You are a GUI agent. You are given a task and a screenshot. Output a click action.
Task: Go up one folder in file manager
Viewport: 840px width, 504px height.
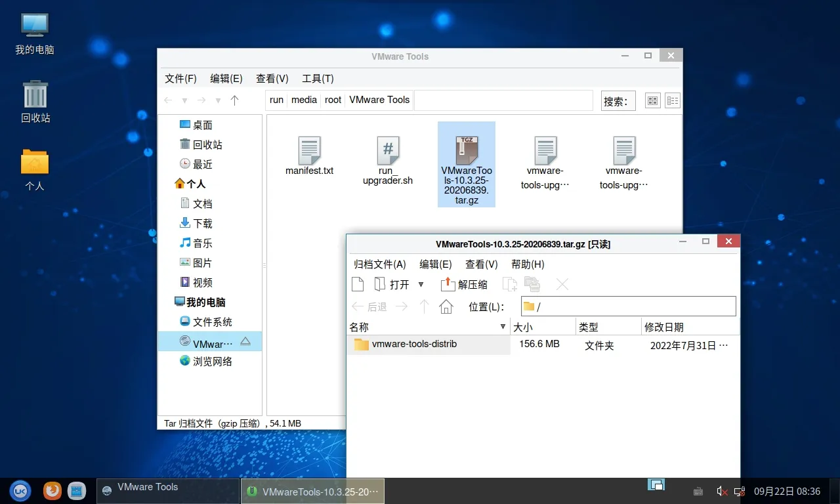click(x=235, y=100)
